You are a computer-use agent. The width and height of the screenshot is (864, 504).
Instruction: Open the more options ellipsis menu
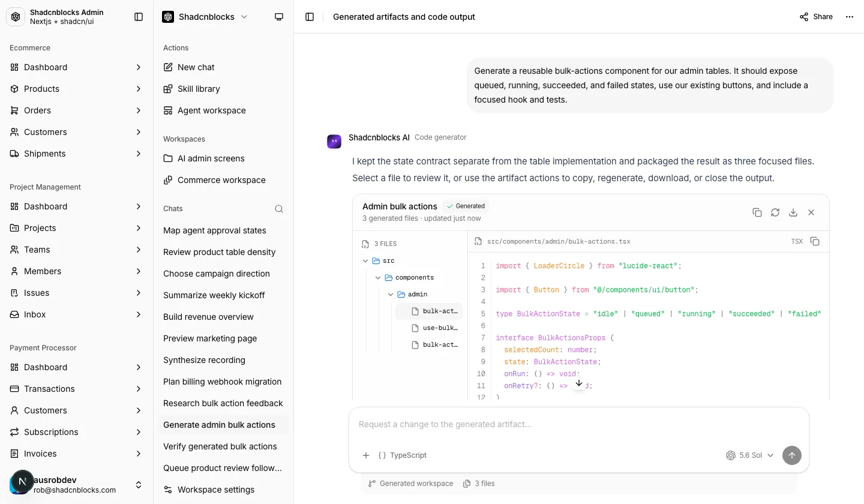point(850,17)
